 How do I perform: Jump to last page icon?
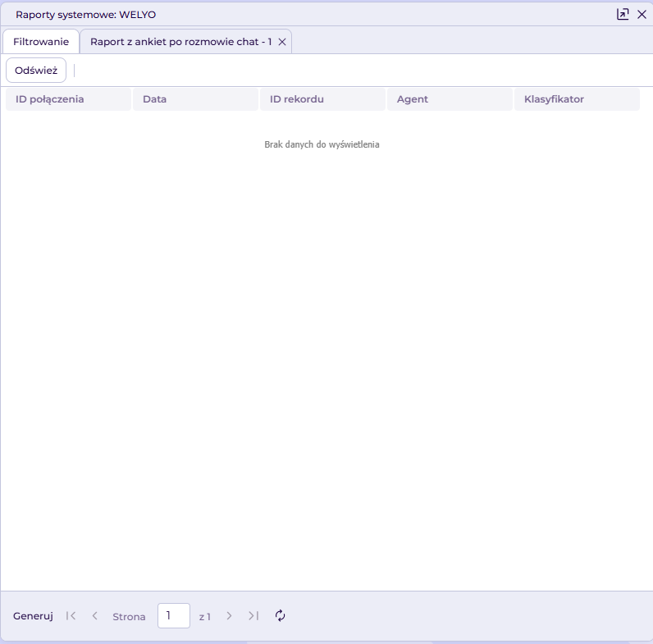tap(253, 615)
